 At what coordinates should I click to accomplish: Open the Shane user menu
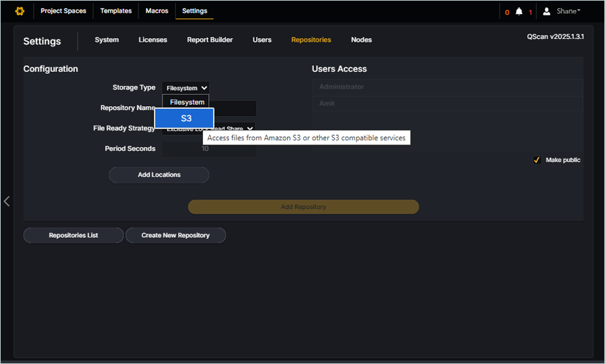[x=569, y=11]
